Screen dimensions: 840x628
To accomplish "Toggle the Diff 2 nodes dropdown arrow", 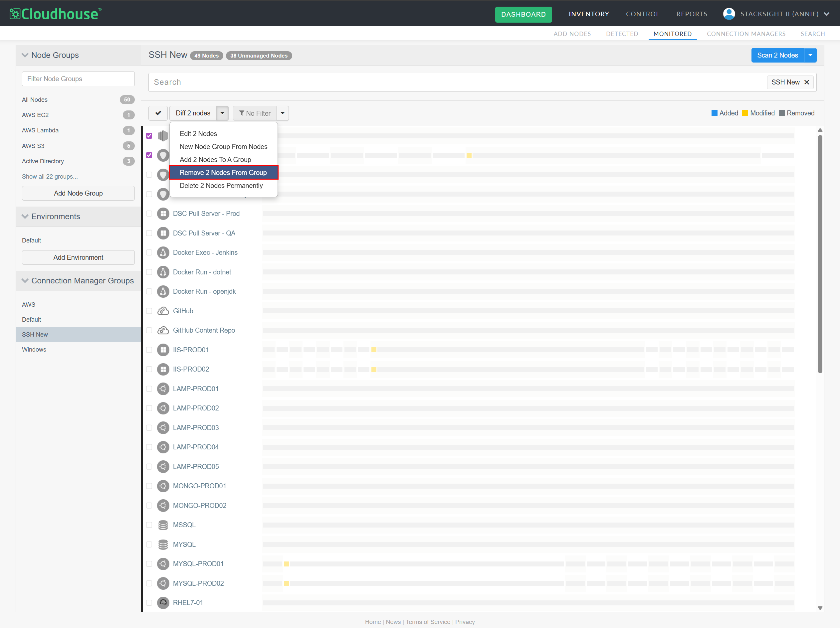I will 223,113.
